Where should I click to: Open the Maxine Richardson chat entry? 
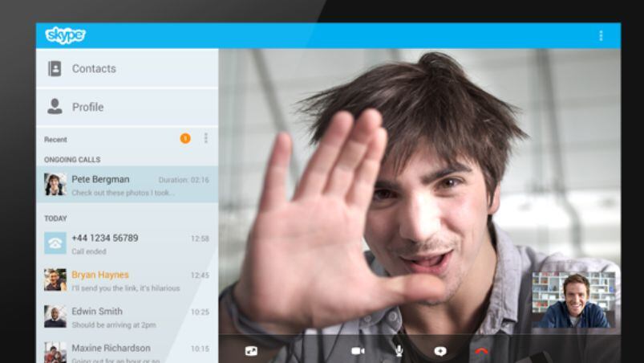(127, 352)
